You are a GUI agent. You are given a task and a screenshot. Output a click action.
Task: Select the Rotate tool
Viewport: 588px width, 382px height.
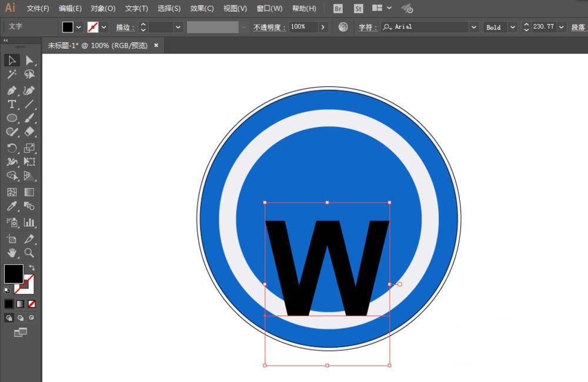[12, 148]
